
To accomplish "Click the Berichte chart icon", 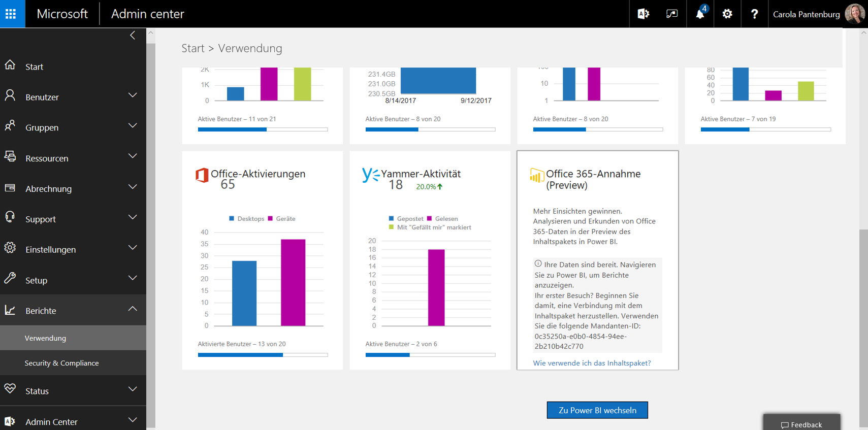I will pyautogui.click(x=10, y=310).
